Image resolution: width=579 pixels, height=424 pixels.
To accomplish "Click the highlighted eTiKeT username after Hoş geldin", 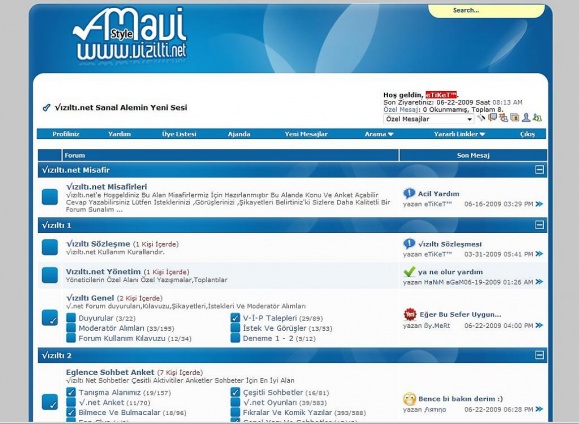I will pyautogui.click(x=442, y=95).
